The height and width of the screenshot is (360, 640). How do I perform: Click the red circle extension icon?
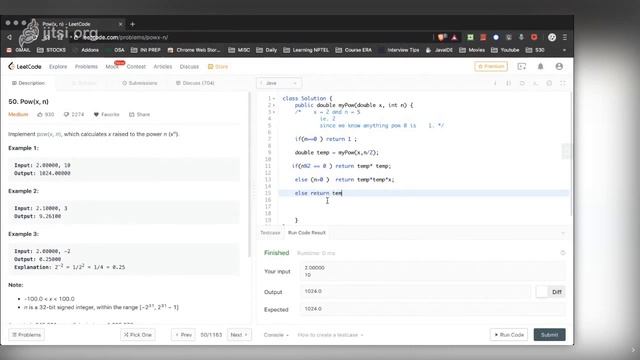534,37
